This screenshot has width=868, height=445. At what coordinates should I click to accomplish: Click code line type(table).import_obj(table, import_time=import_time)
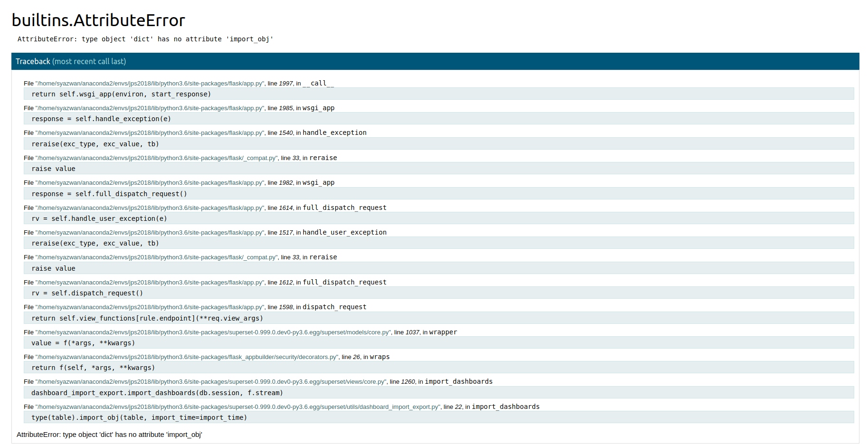tap(439, 417)
